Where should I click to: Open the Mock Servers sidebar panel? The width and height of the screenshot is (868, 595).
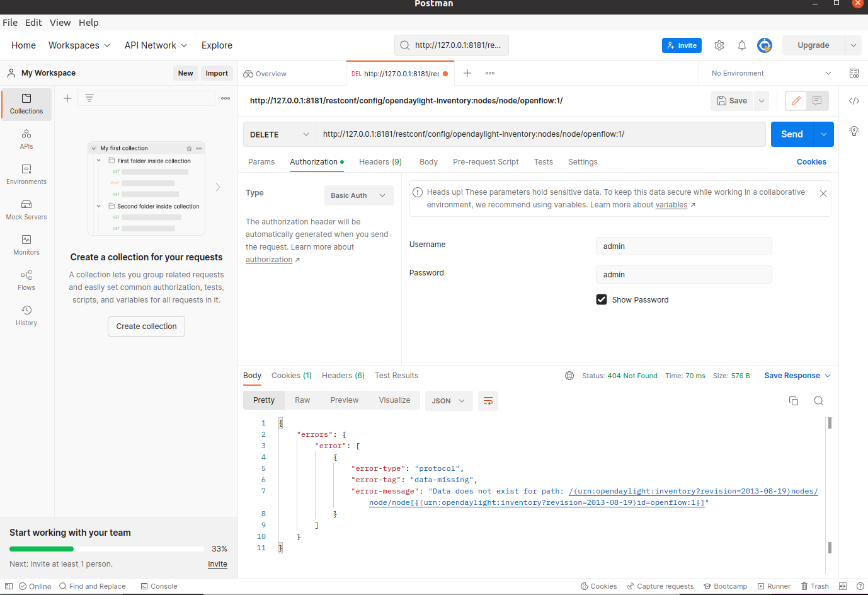pyautogui.click(x=26, y=210)
